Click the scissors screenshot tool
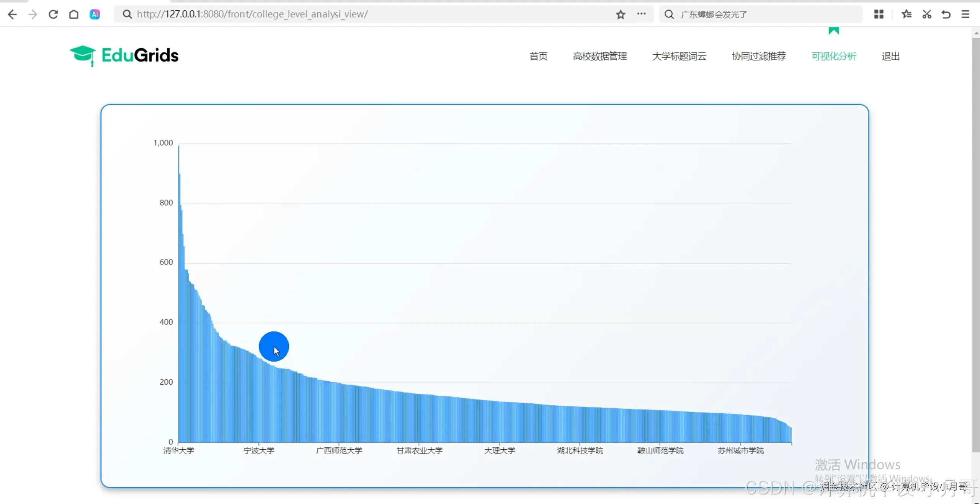 [x=926, y=15]
